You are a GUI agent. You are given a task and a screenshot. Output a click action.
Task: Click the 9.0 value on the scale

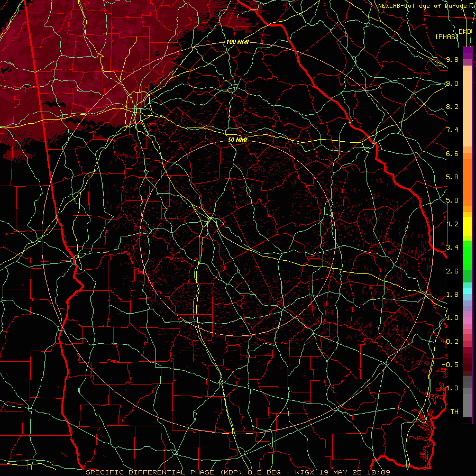pos(452,83)
